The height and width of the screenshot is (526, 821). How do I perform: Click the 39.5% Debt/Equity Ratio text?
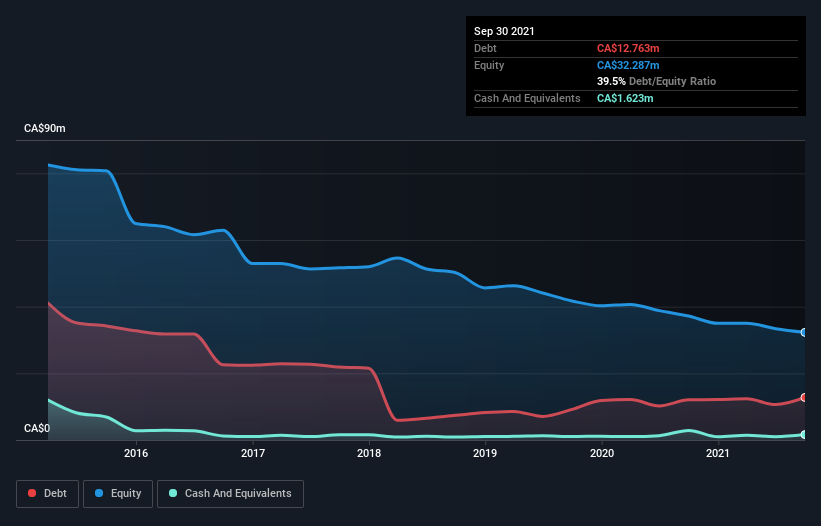click(657, 81)
